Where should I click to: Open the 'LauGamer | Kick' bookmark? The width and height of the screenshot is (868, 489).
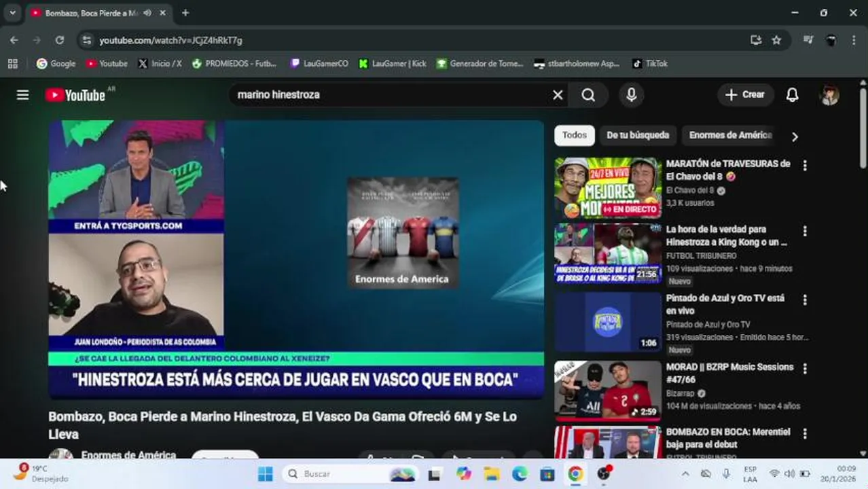tap(393, 64)
